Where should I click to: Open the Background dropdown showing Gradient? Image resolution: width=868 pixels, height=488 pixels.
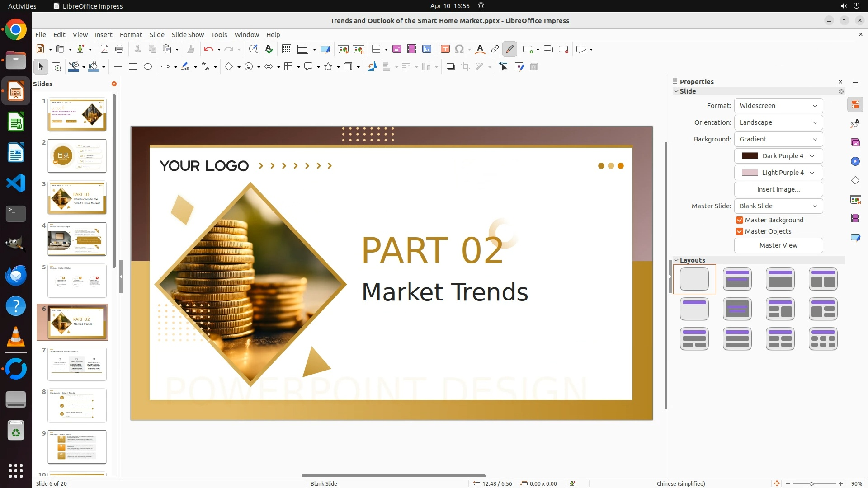point(778,139)
